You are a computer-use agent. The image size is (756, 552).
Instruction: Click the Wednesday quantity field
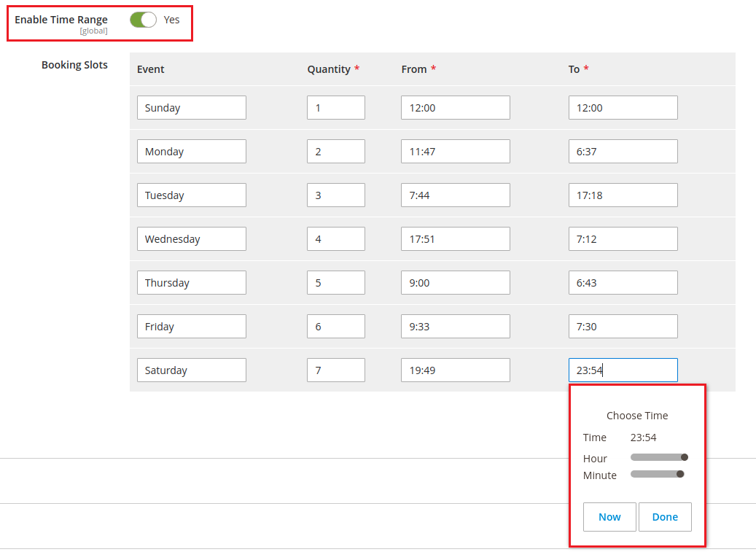[x=335, y=239]
